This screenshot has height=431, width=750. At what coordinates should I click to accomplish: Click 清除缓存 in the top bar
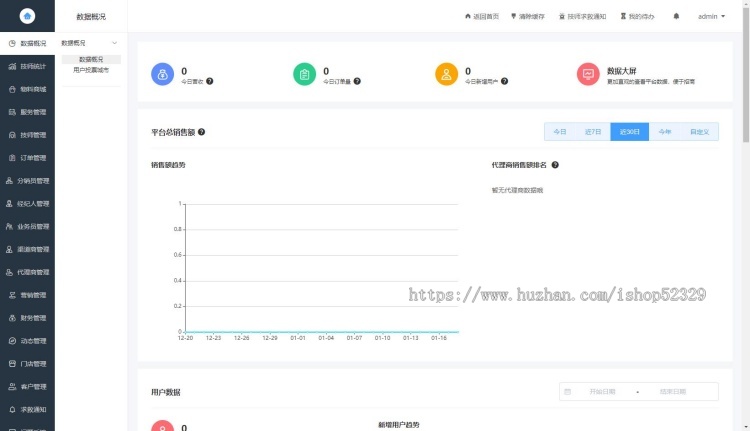coord(528,17)
